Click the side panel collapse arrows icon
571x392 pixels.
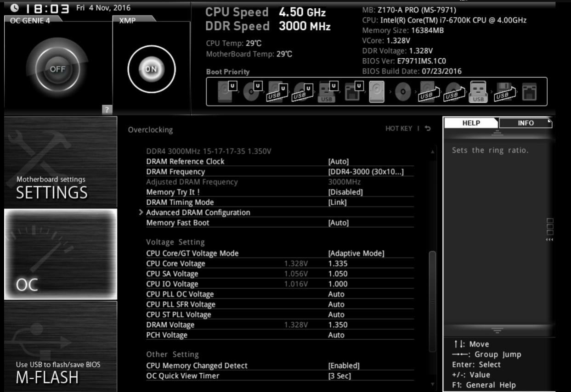550,240
